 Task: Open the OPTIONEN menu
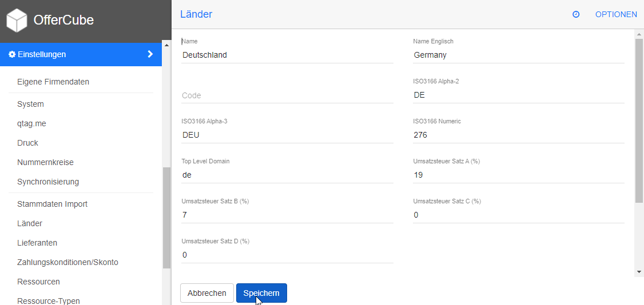(616, 14)
